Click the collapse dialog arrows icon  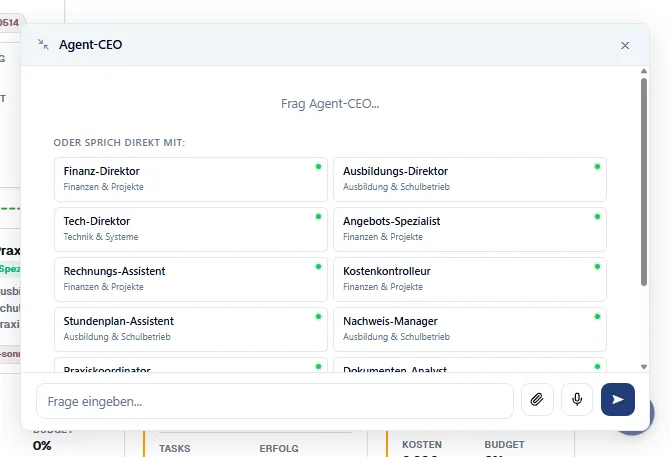click(x=42, y=45)
